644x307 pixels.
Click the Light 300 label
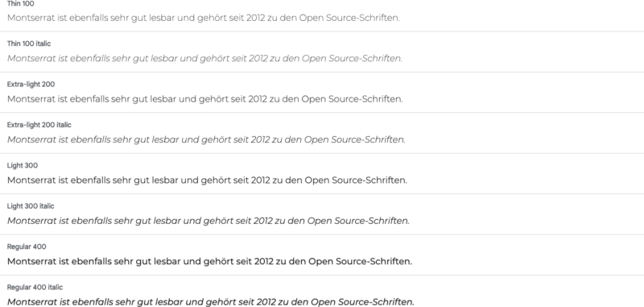tap(23, 166)
